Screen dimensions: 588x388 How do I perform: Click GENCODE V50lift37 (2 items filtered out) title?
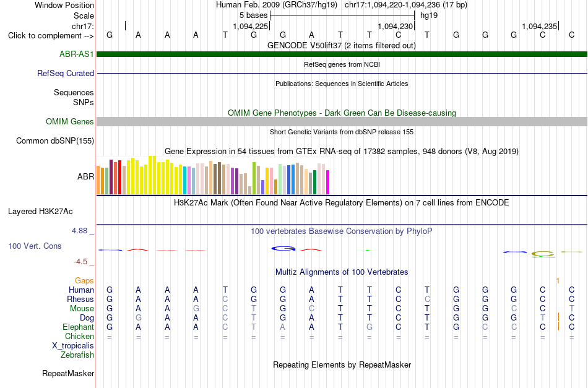point(342,45)
